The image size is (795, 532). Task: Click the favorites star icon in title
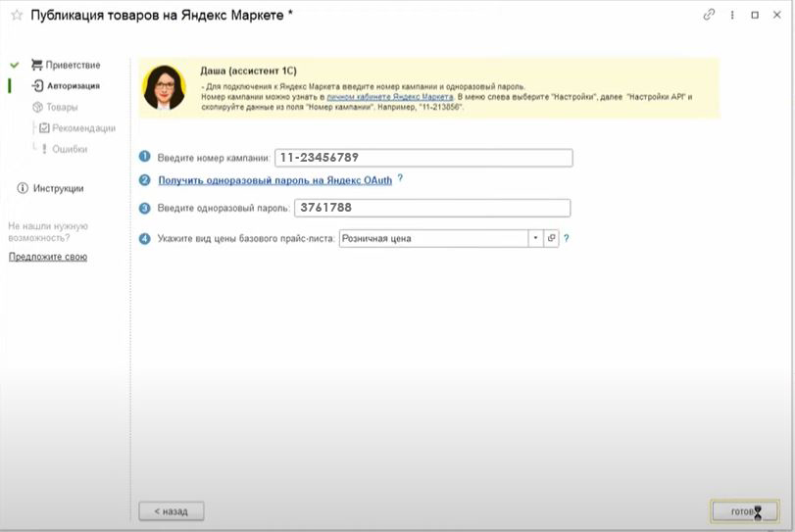16,16
